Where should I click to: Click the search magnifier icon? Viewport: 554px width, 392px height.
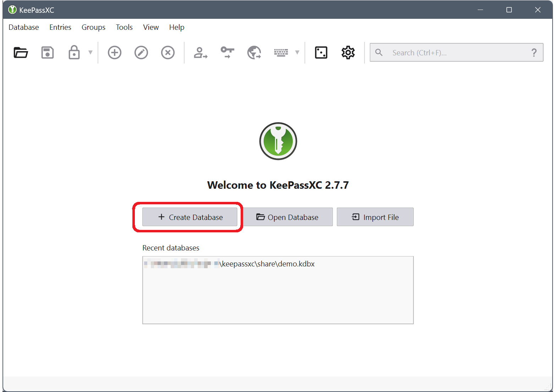(379, 53)
